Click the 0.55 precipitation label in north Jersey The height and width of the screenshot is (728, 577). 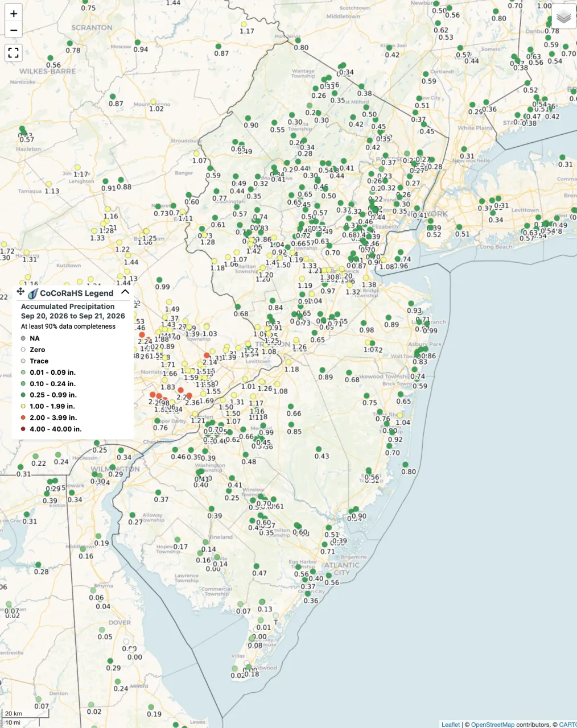point(278,130)
